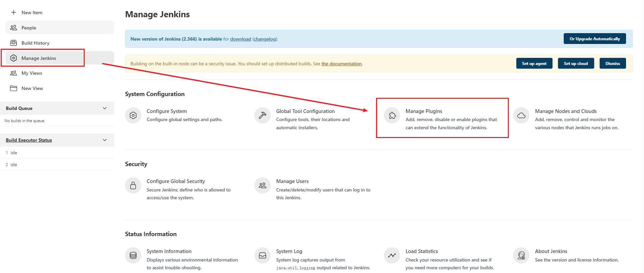Open the Manage Plugins title link

[x=424, y=111]
